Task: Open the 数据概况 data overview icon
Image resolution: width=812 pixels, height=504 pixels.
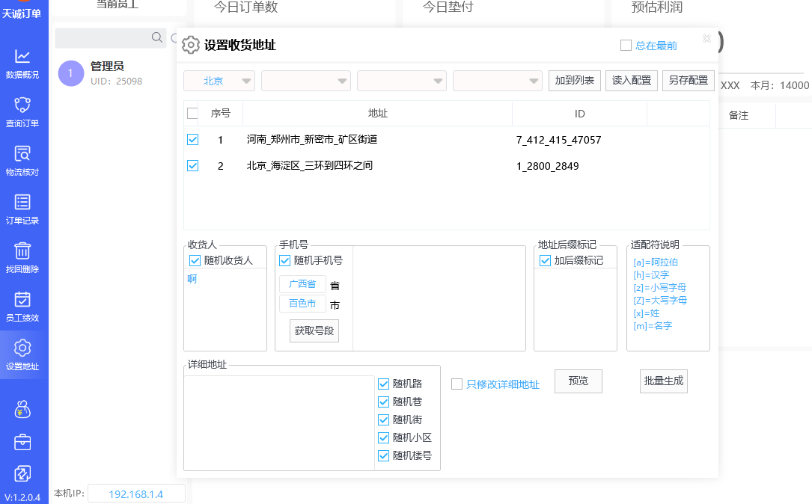Action: pyautogui.click(x=22, y=57)
